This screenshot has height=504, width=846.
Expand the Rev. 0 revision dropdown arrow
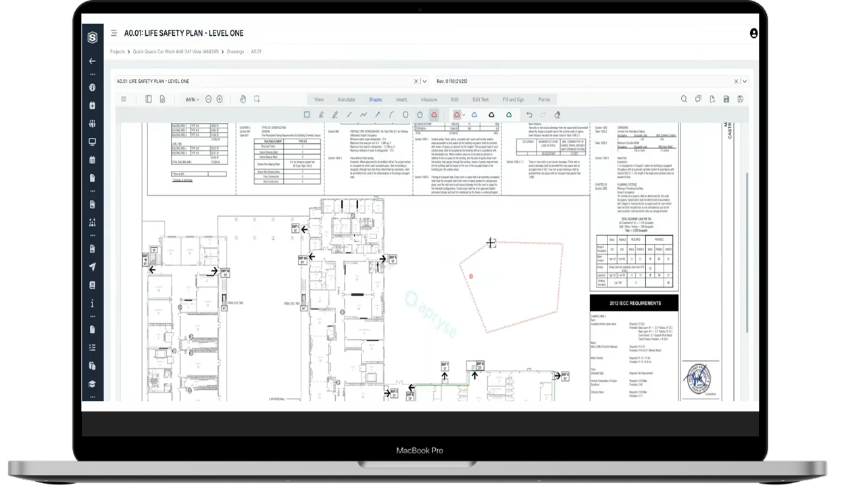pos(745,81)
